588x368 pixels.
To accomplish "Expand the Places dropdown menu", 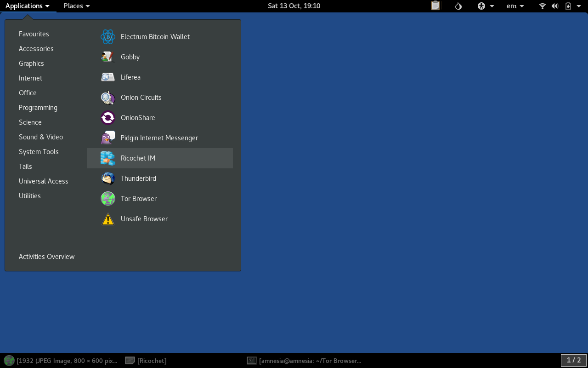I will [76, 6].
